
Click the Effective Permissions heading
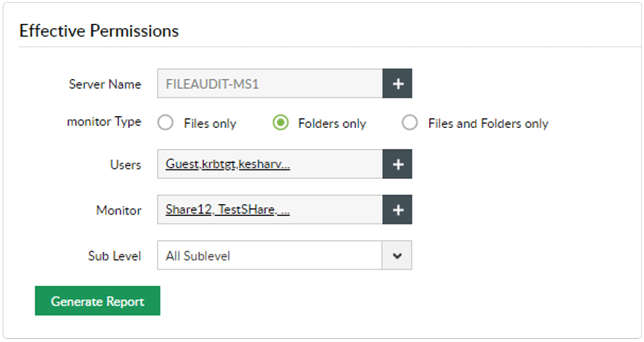point(99,31)
